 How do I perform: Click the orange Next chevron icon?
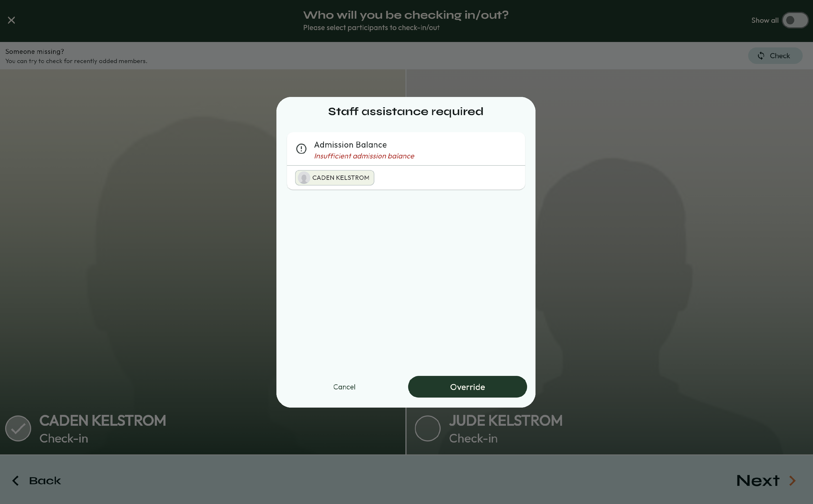point(793,481)
